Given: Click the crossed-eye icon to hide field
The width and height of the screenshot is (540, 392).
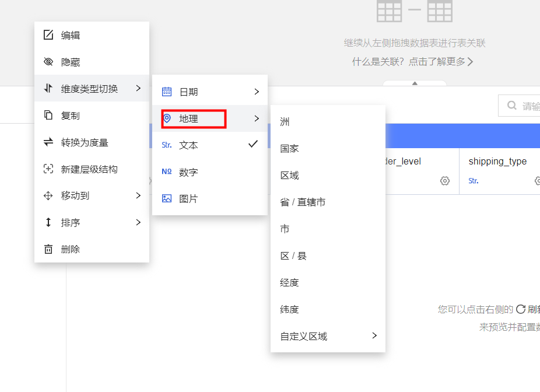Looking at the screenshot, I should (48, 62).
